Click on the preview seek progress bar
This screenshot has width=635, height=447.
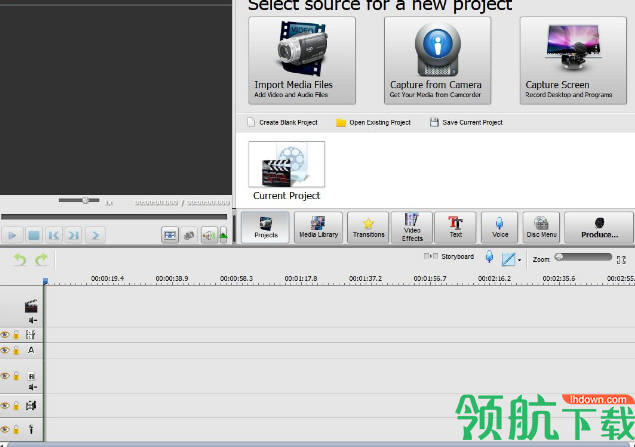114,217
